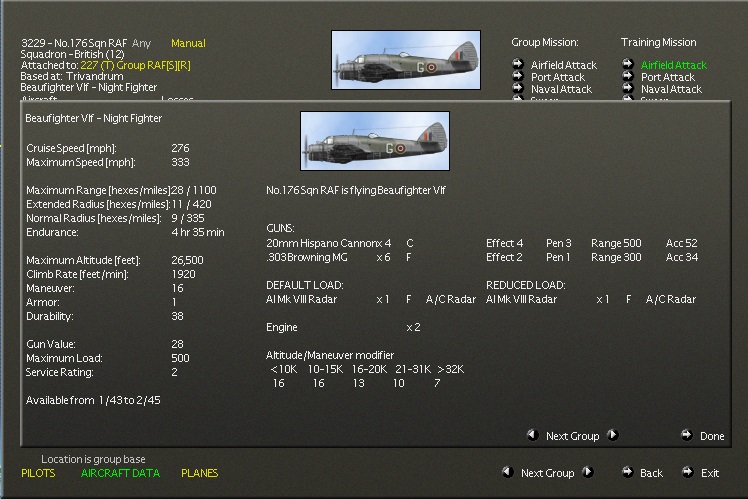Image resolution: width=748 pixels, height=499 pixels.
Task: Click previous-group arrow in aircraft data panel
Action: point(532,435)
